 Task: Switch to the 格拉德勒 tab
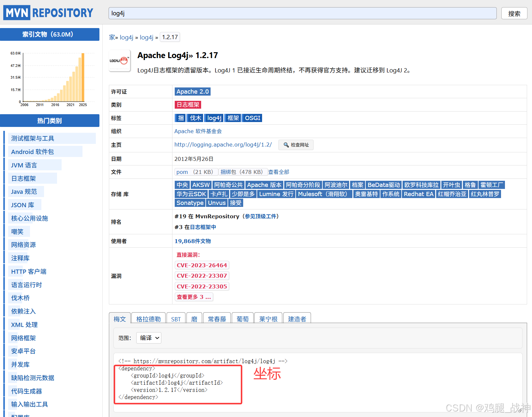(x=148, y=319)
